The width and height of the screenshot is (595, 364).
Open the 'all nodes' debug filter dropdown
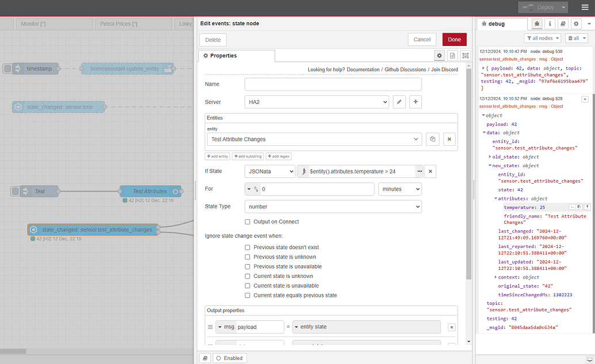tap(543, 38)
